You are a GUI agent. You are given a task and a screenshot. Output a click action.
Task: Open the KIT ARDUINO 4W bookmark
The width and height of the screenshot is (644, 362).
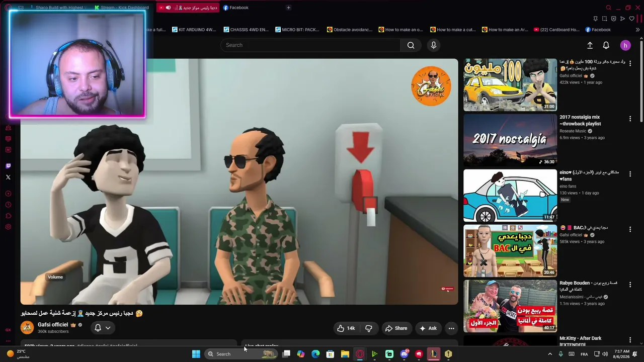point(194,30)
